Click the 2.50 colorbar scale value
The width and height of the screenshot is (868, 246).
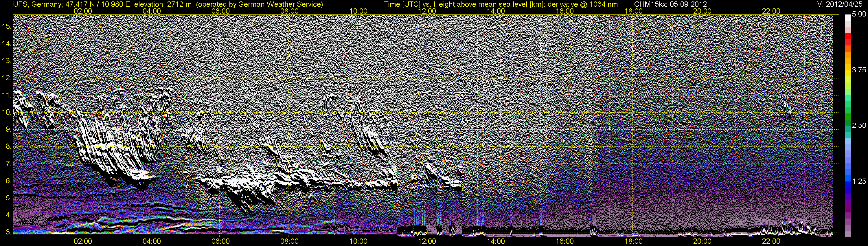tap(859, 125)
